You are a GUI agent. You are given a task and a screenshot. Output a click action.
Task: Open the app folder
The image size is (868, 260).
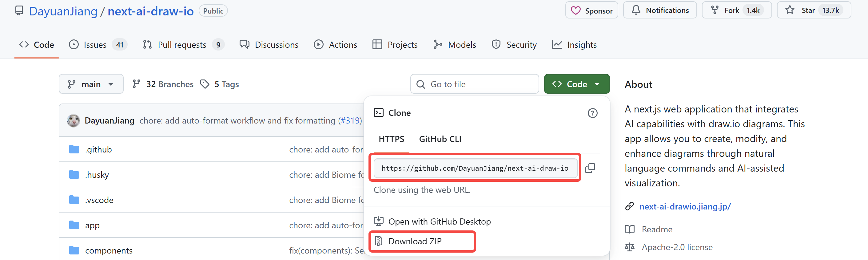(92, 225)
